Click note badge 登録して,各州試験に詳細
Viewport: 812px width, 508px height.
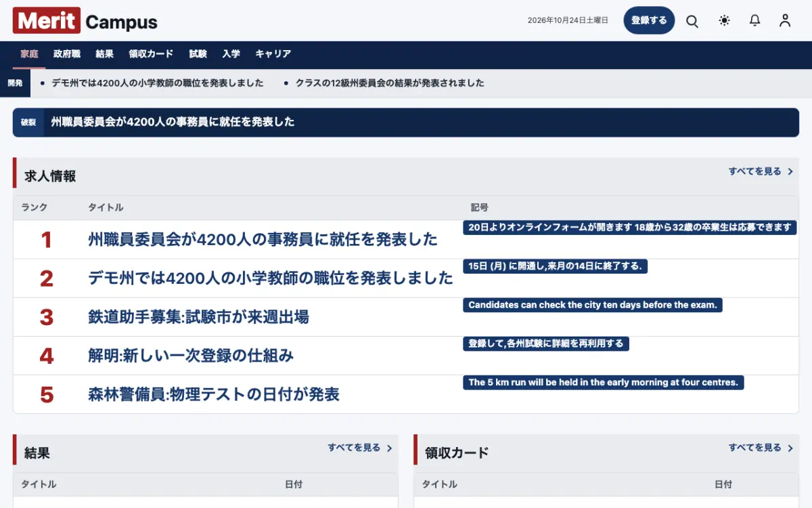pos(546,343)
